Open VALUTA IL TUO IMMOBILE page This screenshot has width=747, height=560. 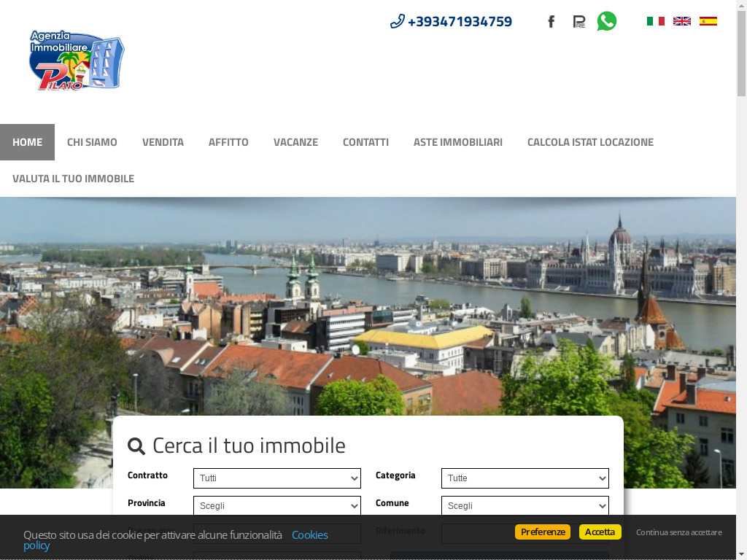click(x=74, y=179)
